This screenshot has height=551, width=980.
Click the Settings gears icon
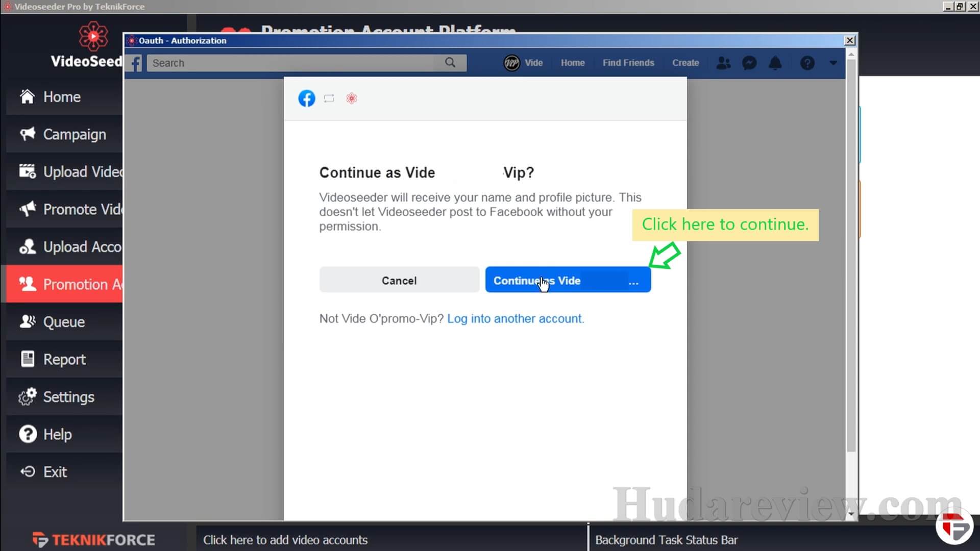[28, 396]
